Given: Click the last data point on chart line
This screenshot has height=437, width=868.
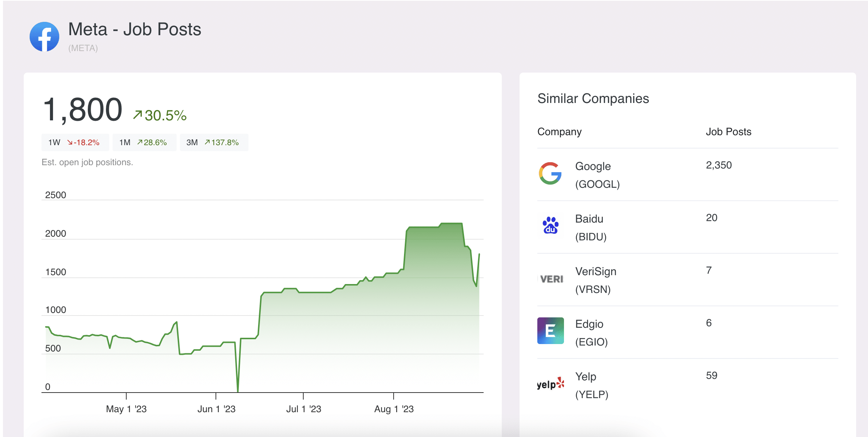Looking at the screenshot, I should [479, 254].
